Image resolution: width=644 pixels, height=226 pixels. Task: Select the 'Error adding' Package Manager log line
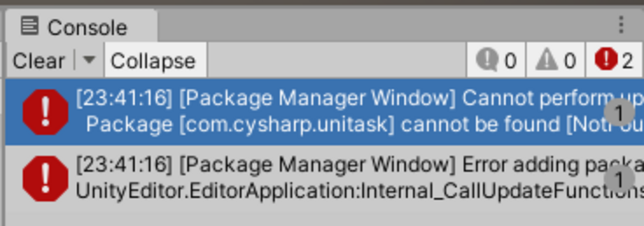coord(324,178)
